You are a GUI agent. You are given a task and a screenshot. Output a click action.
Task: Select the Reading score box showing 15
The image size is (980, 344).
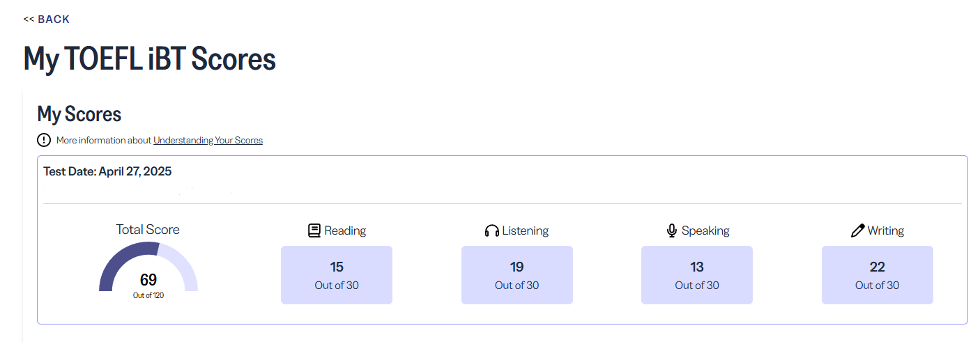337,275
